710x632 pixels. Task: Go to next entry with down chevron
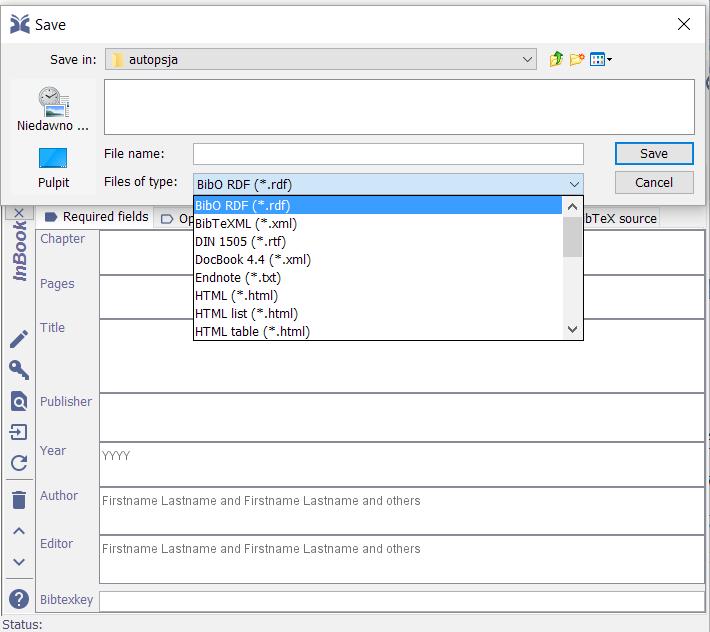(x=19, y=562)
